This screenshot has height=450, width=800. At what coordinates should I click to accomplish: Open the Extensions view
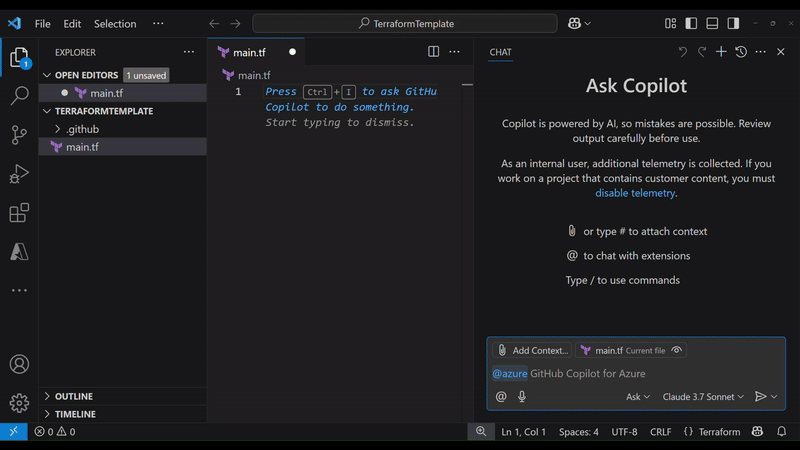pyautogui.click(x=19, y=213)
